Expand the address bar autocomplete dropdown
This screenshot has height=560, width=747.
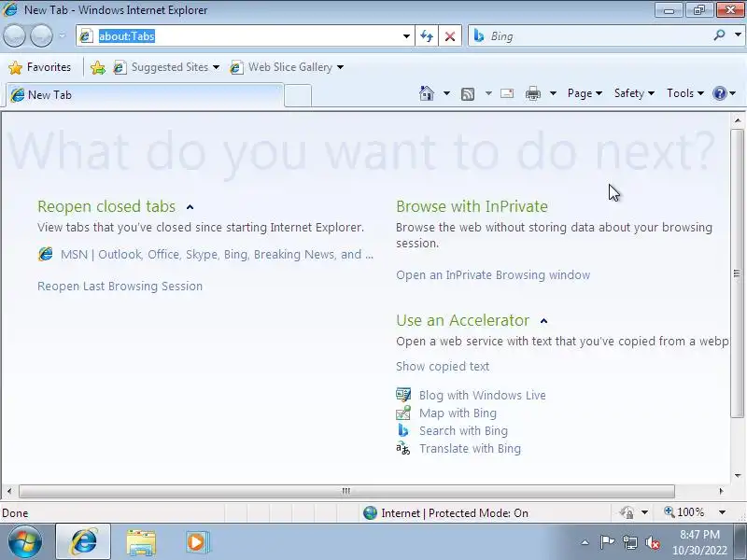(x=406, y=36)
